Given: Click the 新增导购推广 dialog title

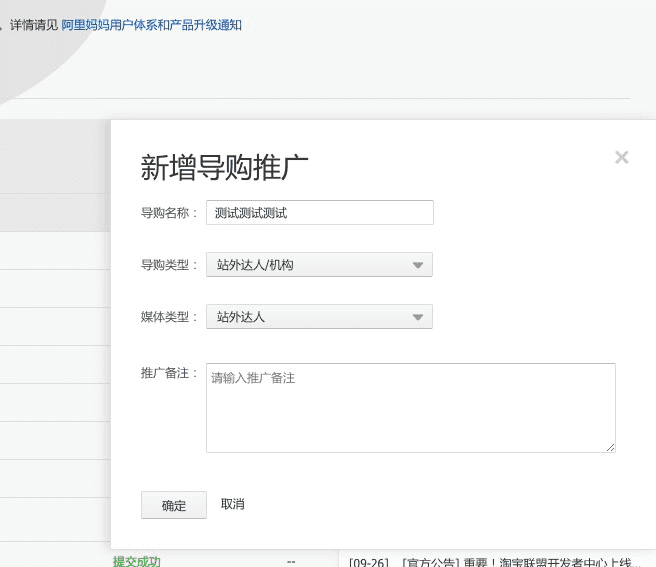Looking at the screenshot, I should pos(224,167).
